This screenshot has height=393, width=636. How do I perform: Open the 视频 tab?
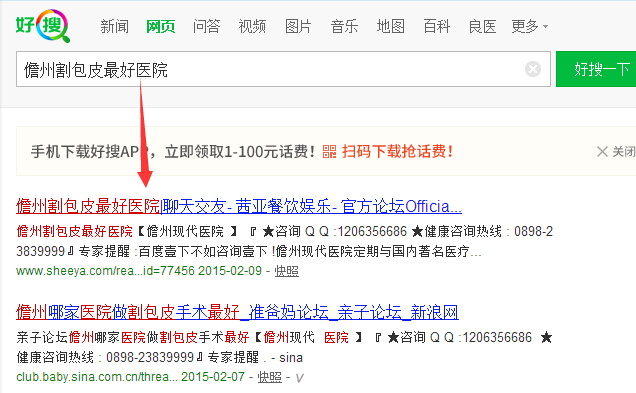coord(252,26)
